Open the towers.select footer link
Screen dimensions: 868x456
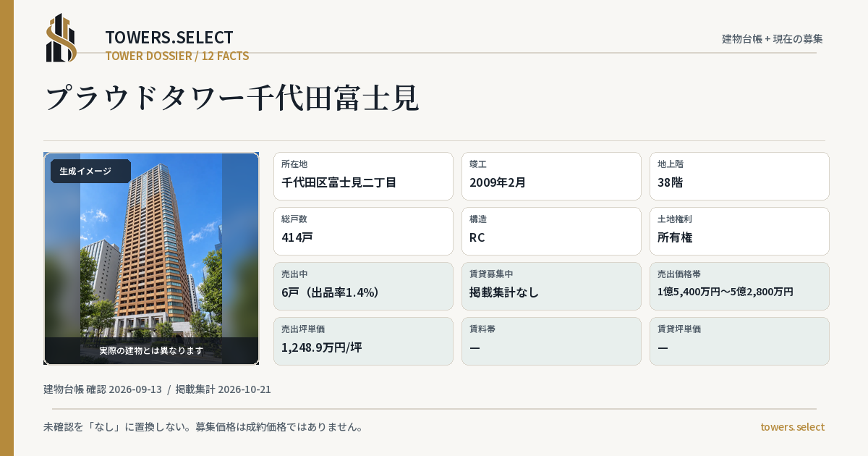pyautogui.click(x=792, y=427)
